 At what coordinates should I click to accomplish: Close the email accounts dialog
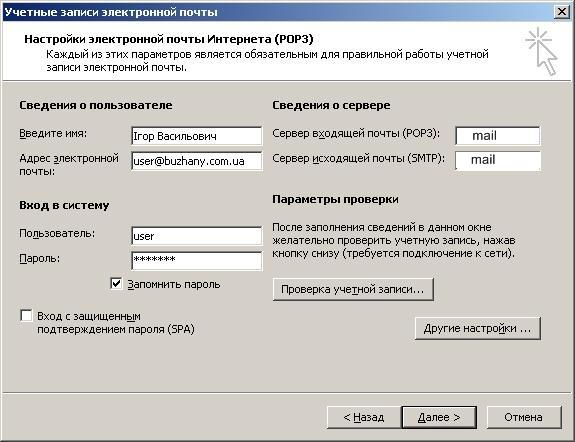point(561,12)
